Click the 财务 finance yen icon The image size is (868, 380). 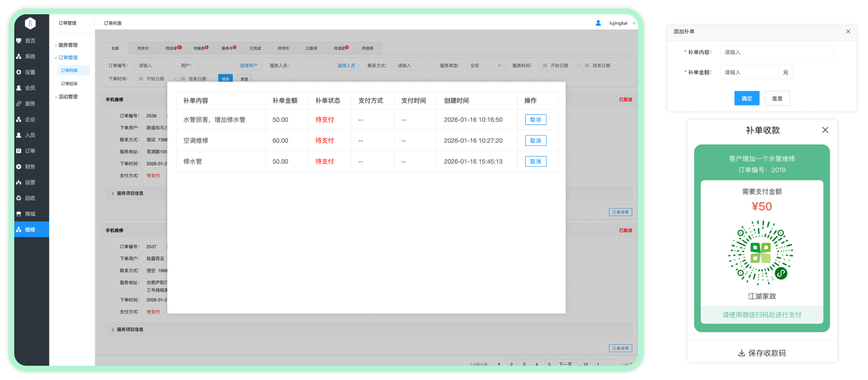pyautogui.click(x=19, y=167)
